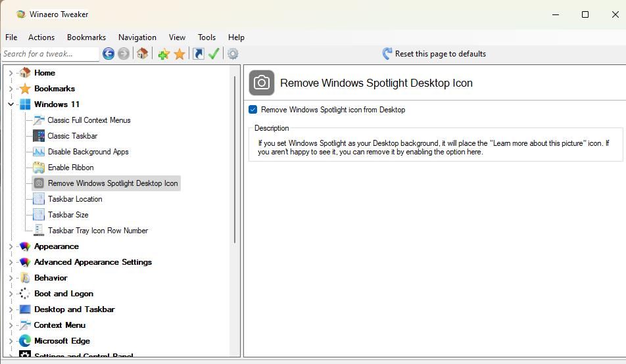Open the File menu
Image resolution: width=626 pixels, height=364 pixels.
[11, 37]
